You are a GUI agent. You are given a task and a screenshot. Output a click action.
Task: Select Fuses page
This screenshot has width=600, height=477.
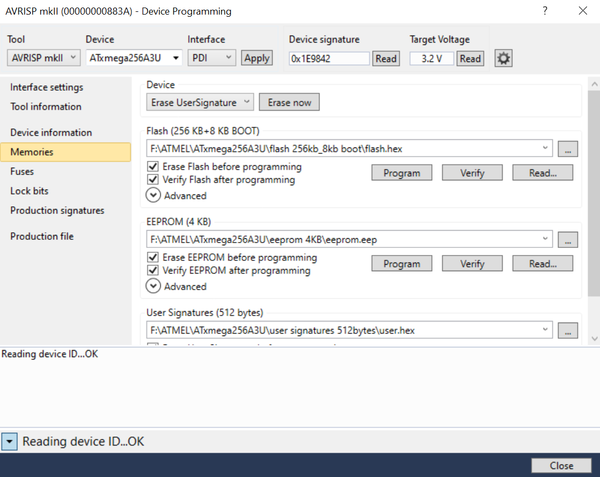(22, 171)
